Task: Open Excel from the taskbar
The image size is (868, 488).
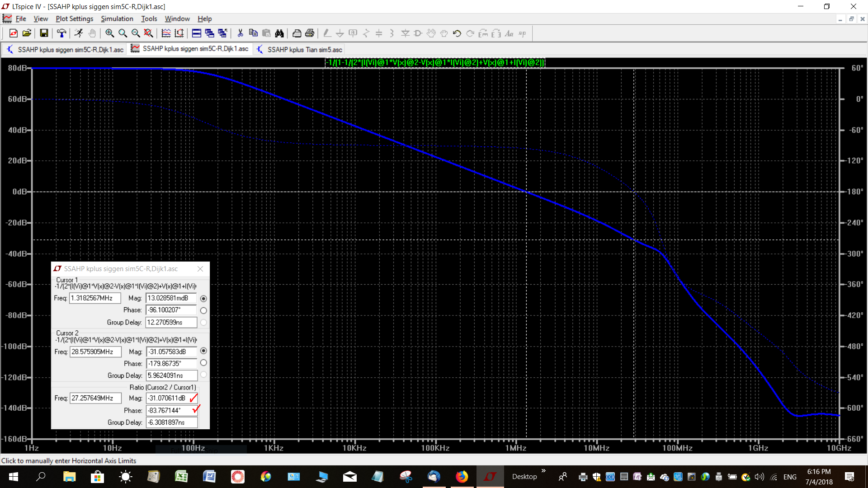Action: tap(181, 477)
